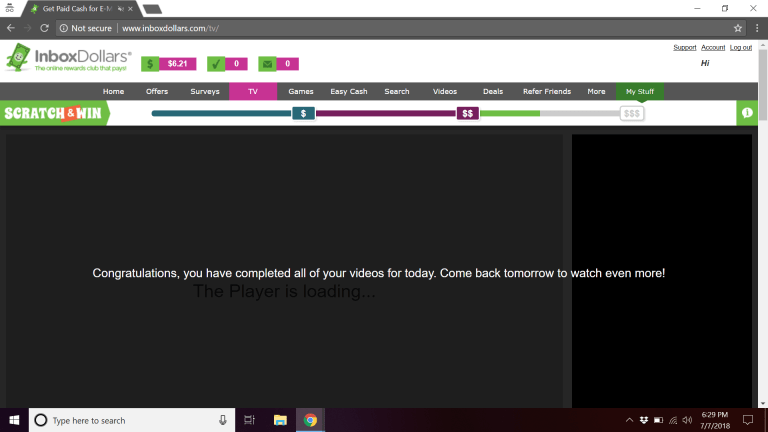The width and height of the screenshot is (768, 432).
Task: Open File Explorer from the taskbar
Action: (x=280, y=420)
